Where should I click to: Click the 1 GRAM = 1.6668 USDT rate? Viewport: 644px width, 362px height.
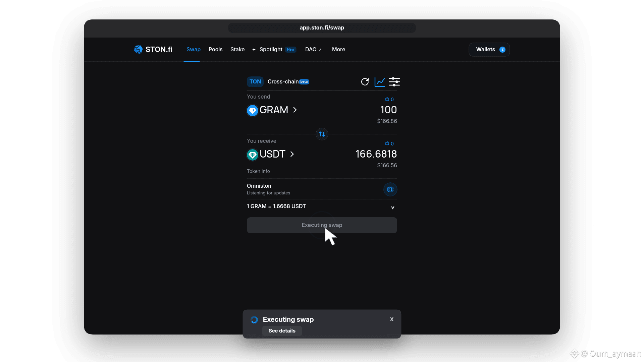(276, 206)
